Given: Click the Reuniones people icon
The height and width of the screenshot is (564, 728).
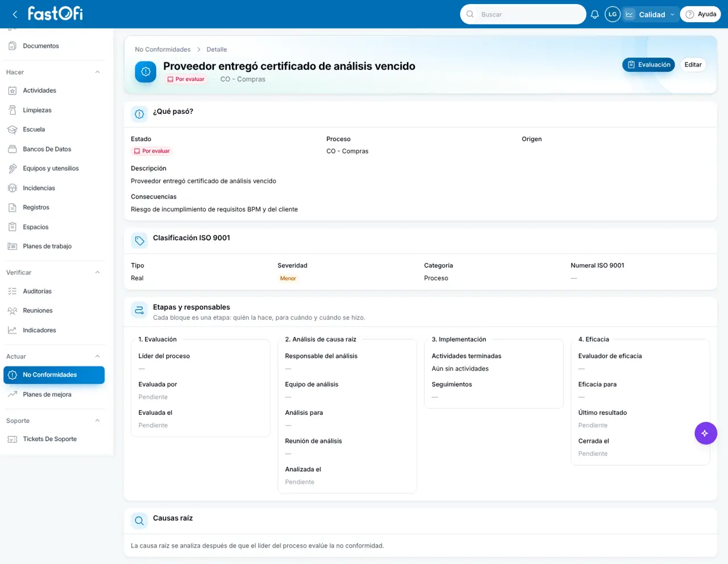Looking at the screenshot, I should [13, 311].
